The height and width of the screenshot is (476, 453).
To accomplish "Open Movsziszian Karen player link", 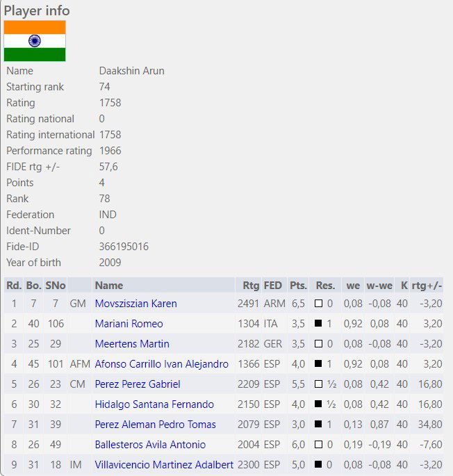I will 135,304.
